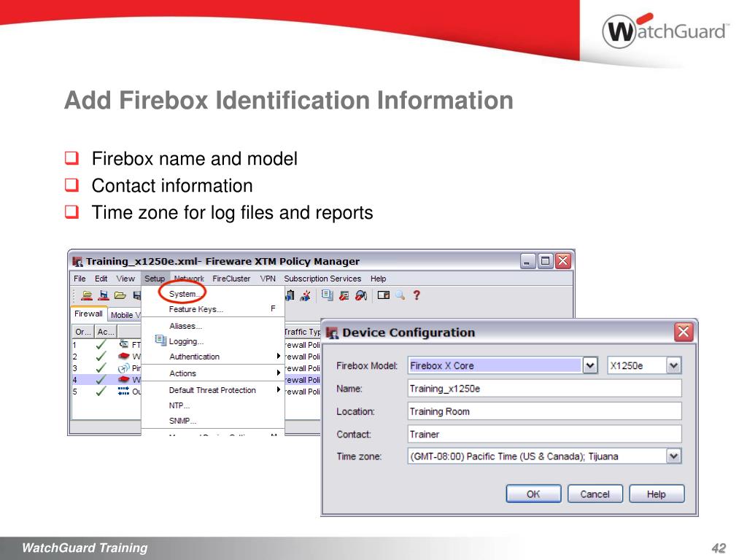Toggle the green checkmark in policy row 1

[x=101, y=344]
